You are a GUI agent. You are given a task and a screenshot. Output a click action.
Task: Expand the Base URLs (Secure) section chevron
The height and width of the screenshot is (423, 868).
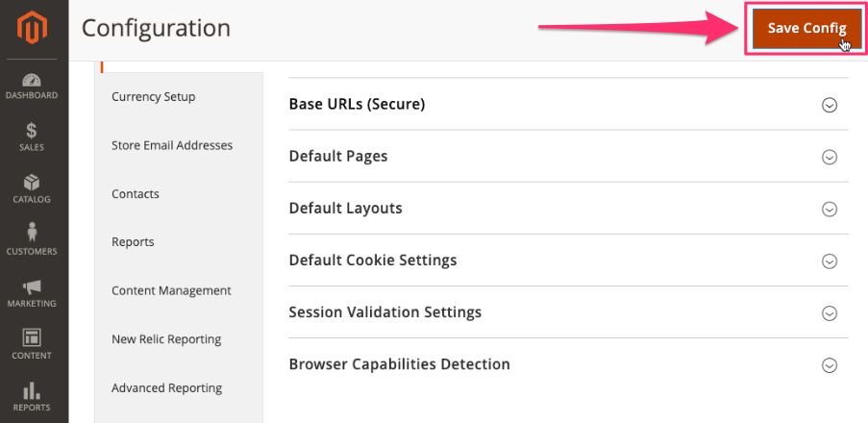click(830, 105)
